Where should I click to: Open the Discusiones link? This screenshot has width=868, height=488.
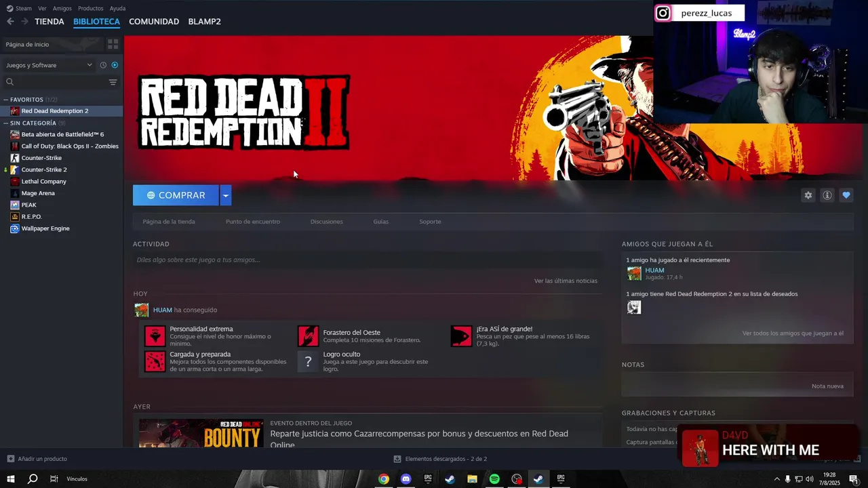(x=327, y=222)
